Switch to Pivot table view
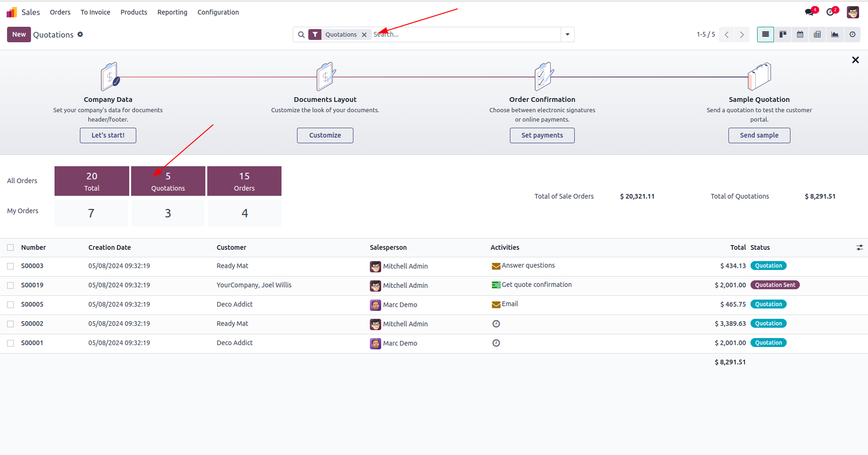The image size is (868, 455). pyautogui.click(x=818, y=34)
